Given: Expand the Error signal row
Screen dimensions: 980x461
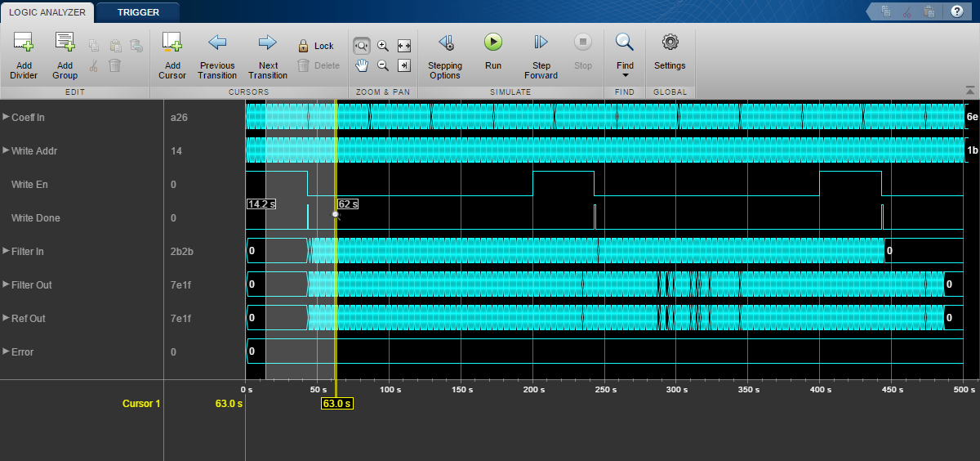Looking at the screenshot, I should point(7,352).
